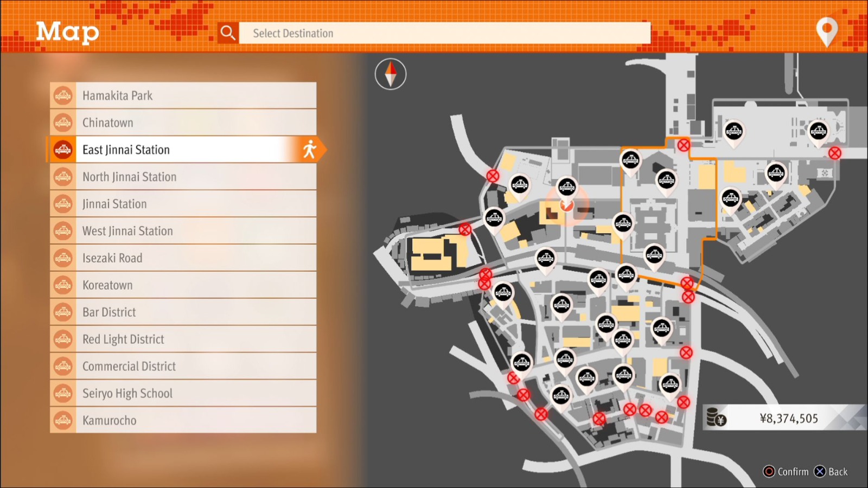
Task: Select Kamurocho at the bottom of list
Action: 183,420
